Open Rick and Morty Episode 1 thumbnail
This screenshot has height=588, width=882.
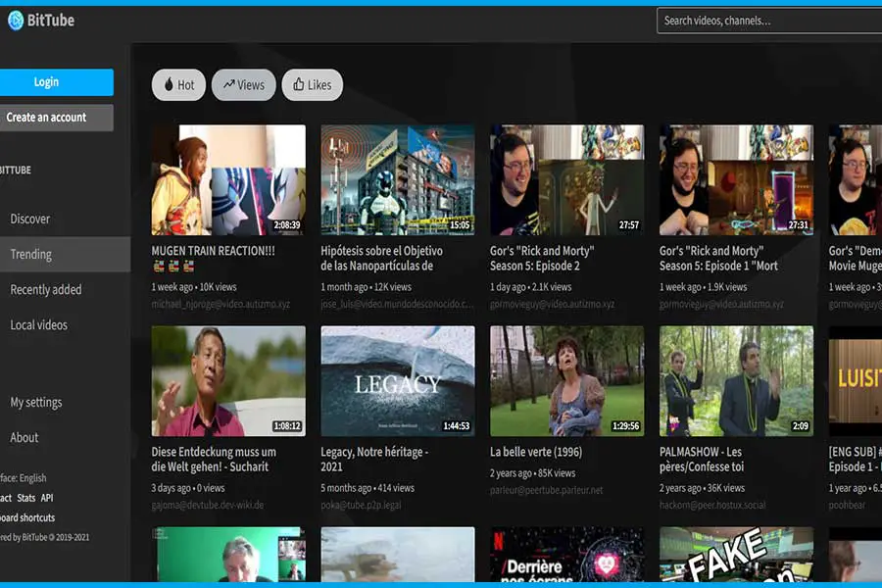coord(736,180)
